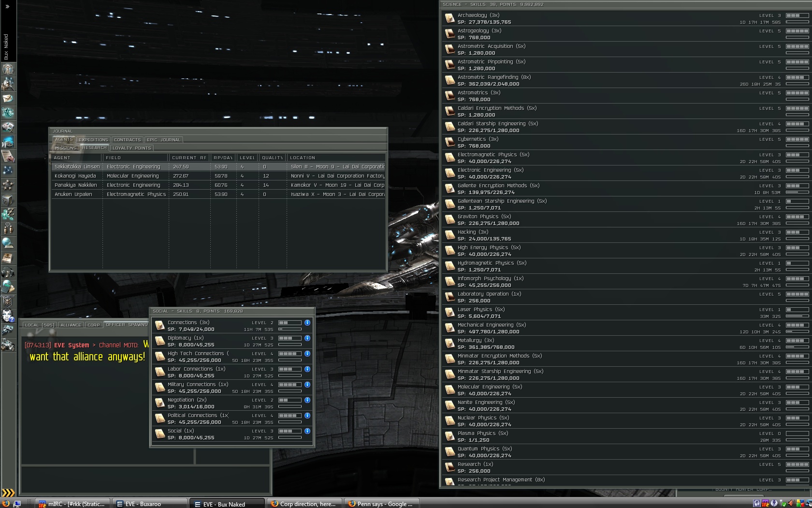Sort agents by the Field column header
Viewport: 812px width, 508px height.
pos(135,158)
